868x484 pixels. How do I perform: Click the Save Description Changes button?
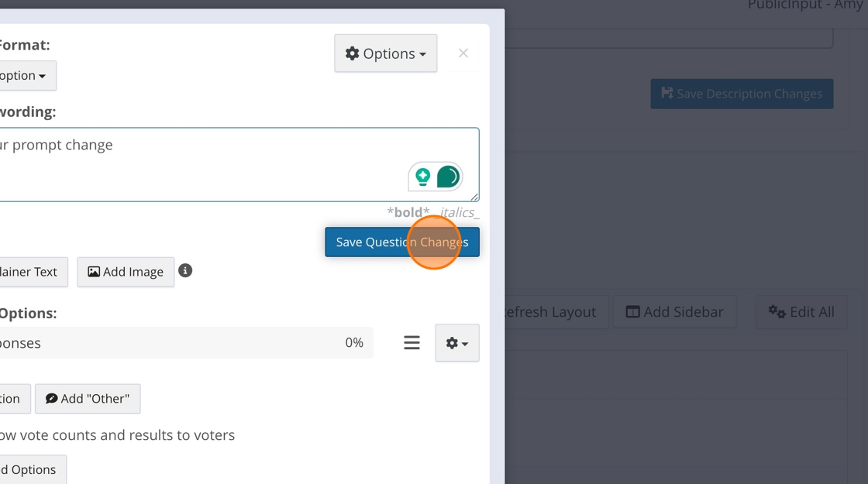(x=742, y=94)
